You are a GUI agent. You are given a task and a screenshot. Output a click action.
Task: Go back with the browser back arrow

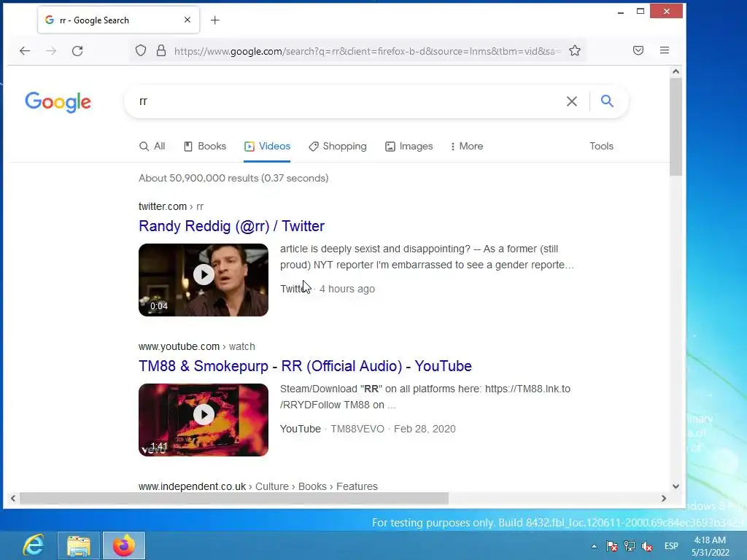coord(25,50)
